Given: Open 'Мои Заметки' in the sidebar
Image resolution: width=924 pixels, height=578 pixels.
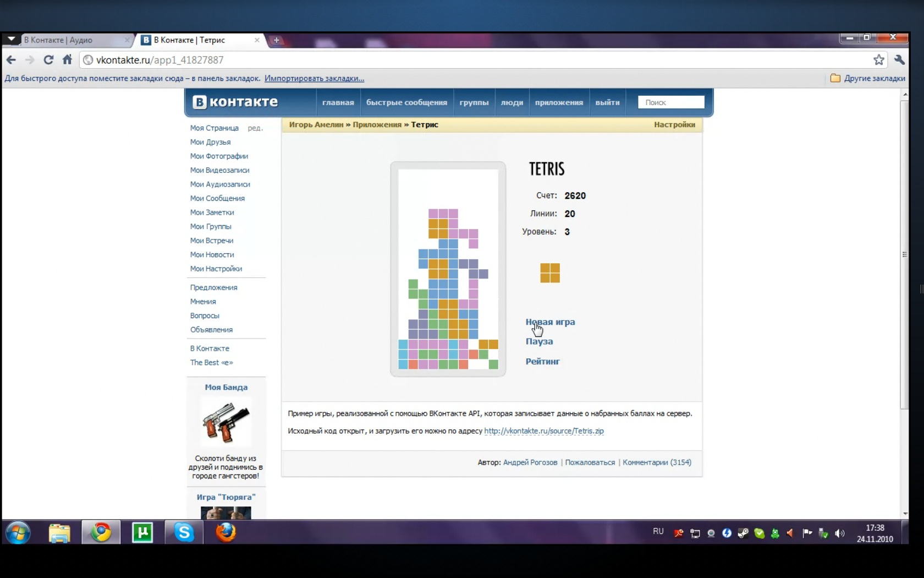Looking at the screenshot, I should point(212,212).
